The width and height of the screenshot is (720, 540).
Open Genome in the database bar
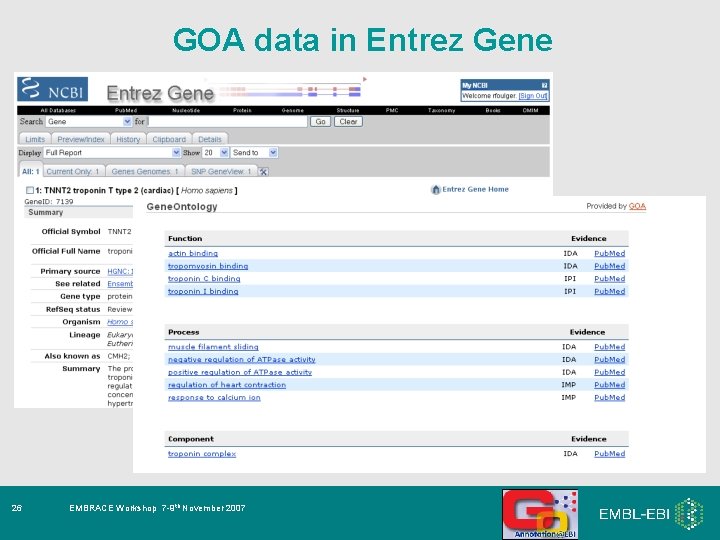coord(292,110)
